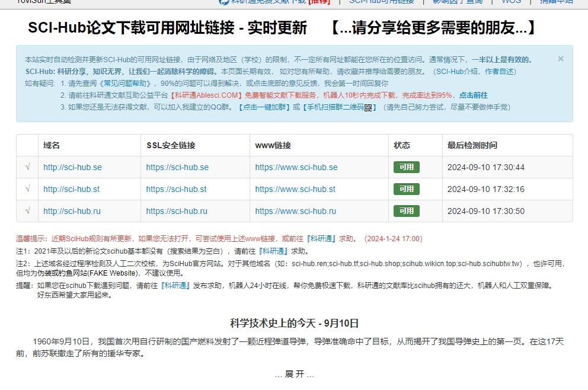The height and width of the screenshot is (390, 588).
Task: Click the 可用 badge for sci-hub.ru
Action: (407, 211)
